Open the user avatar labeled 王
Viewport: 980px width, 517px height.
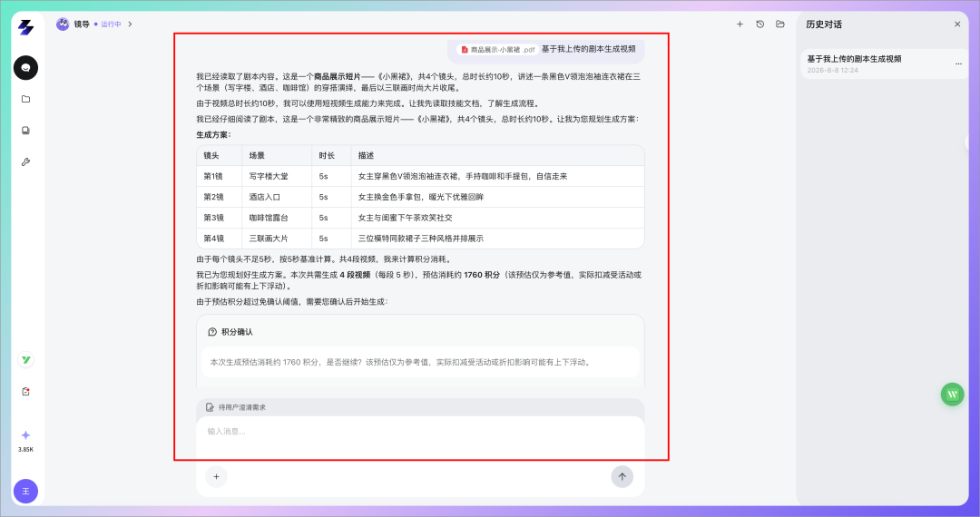tap(25, 492)
